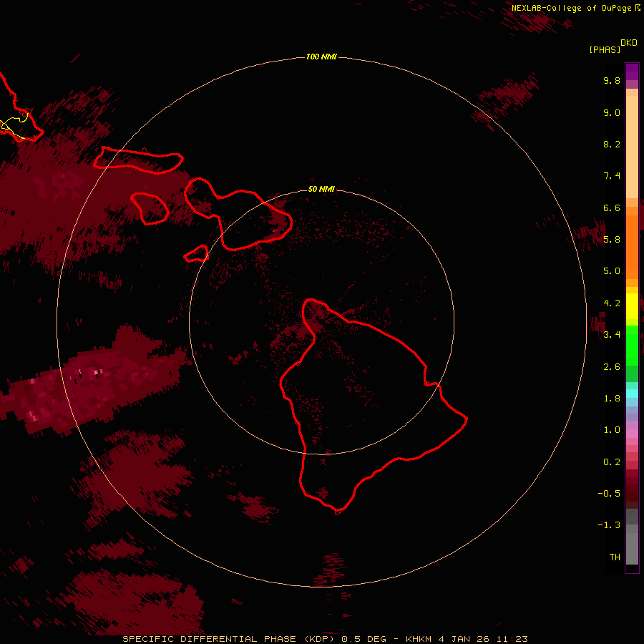Click the 2.6 scale value
This screenshot has width=644, height=644.
point(612,367)
